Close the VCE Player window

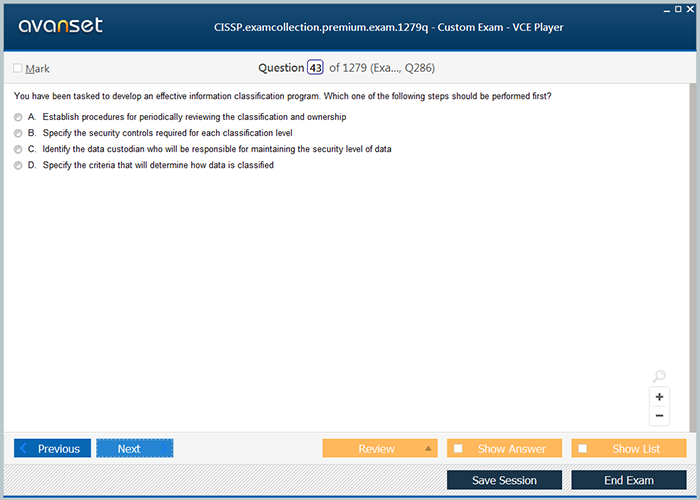[690, 8]
